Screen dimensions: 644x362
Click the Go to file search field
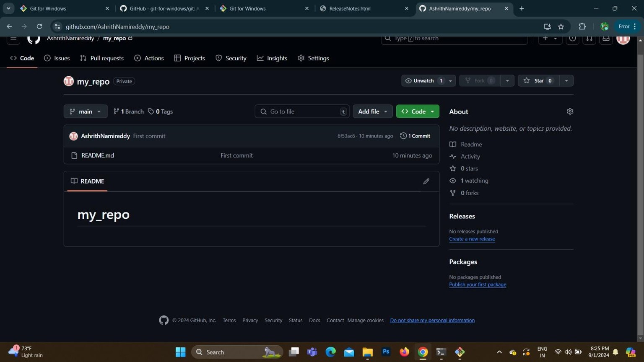(x=302, y=111)
